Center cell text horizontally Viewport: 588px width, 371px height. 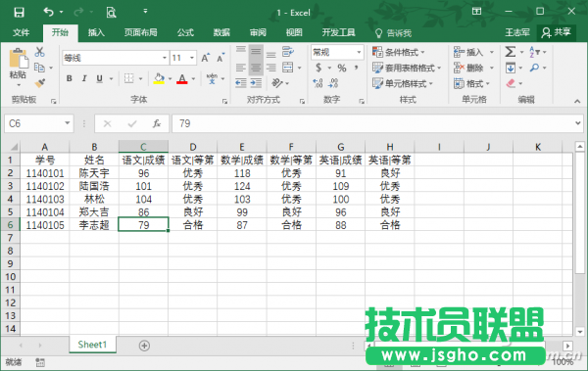coord(256,68)
